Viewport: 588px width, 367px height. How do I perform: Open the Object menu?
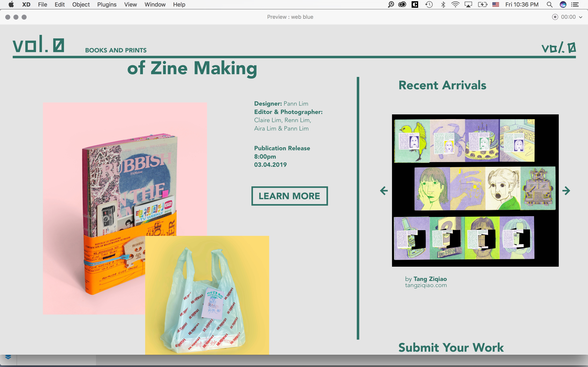pos(81,5)
